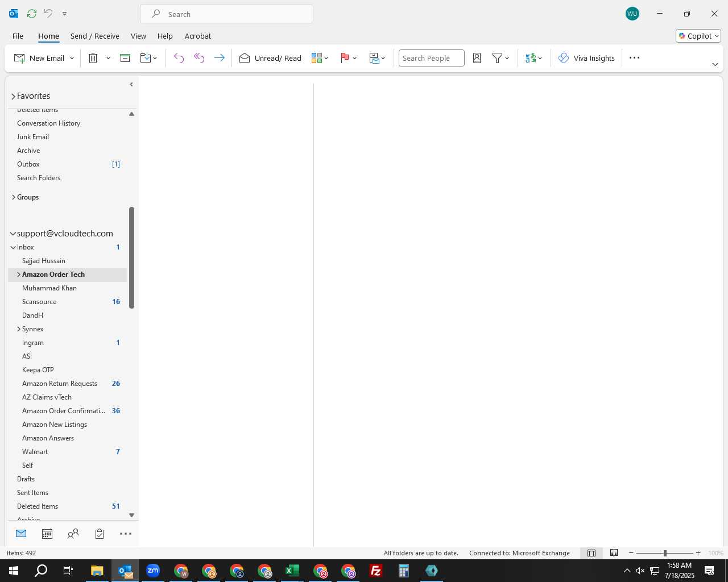Open more navigation options ellipsis
Screen dimensions: 728x582
pyautogui.click(x=126, y=534)
